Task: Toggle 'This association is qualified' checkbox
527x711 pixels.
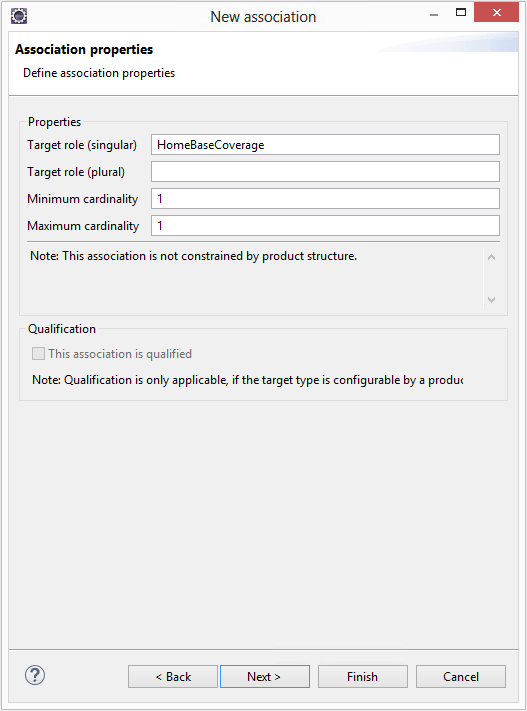Action: 39,354
